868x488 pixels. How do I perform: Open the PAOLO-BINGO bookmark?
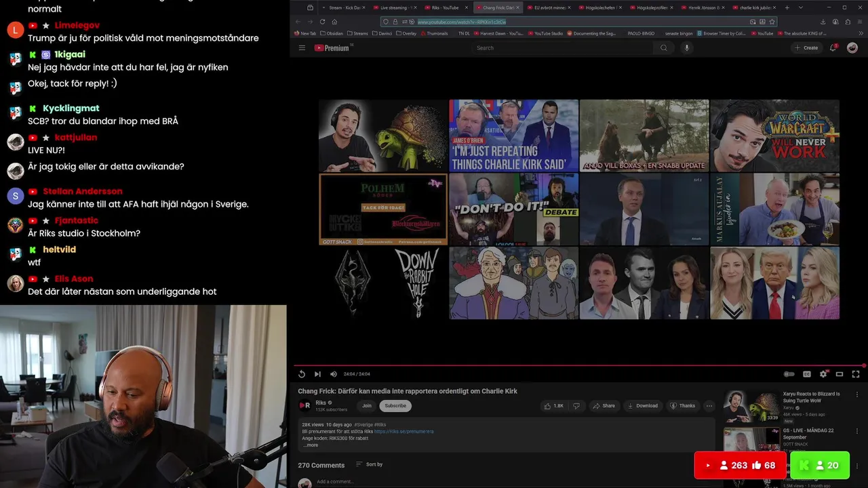click(x=640, y=33)
